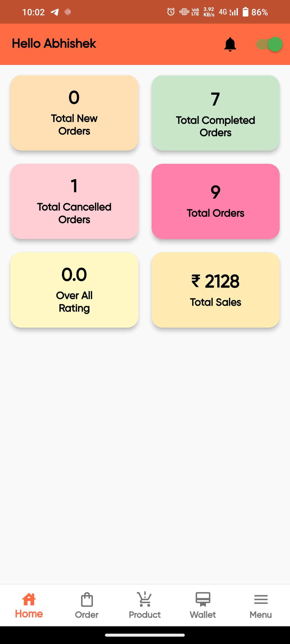Tap the Telegram icon in status bar
290x644 pixels.
(x=55, y=12)
